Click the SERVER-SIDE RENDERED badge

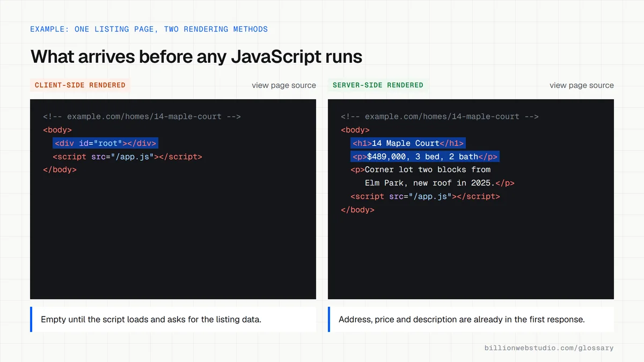coord(378,85)
